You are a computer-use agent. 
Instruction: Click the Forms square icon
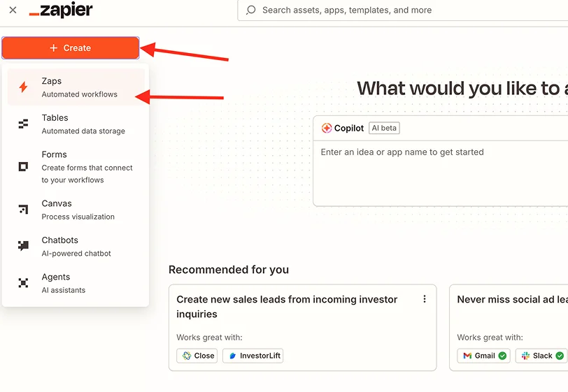[23, 166]
